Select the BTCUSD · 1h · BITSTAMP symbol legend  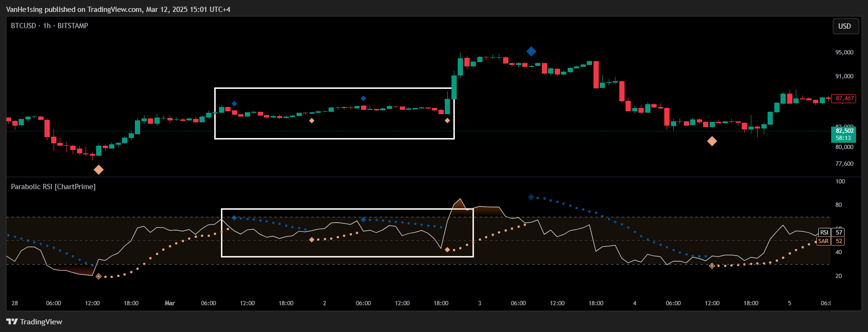pyautogui.click(x=49, y=26)
